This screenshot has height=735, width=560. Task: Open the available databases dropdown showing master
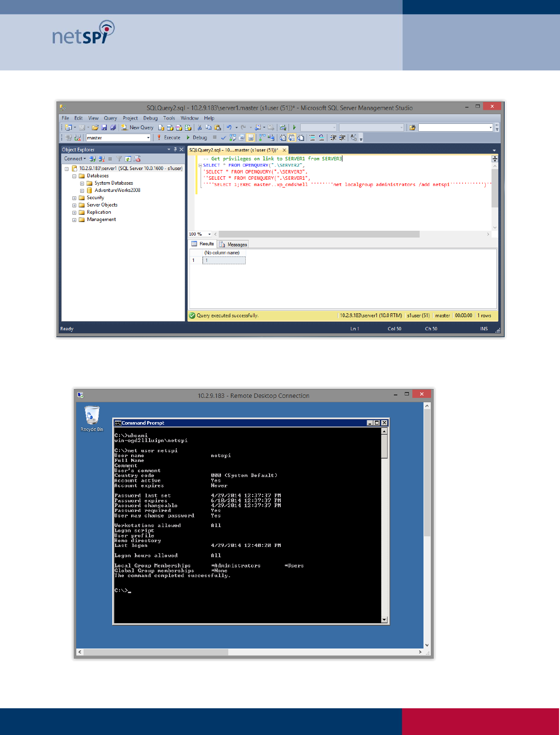[x=119, y=137]
